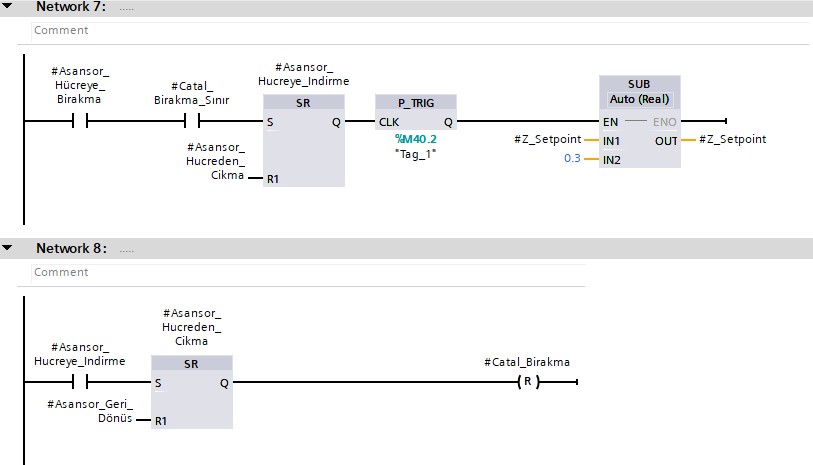Image resolution: width=813 pixels, height=465 pixels.
Task: Select the SUB instruction block header
Action: (x=639, y=84)
